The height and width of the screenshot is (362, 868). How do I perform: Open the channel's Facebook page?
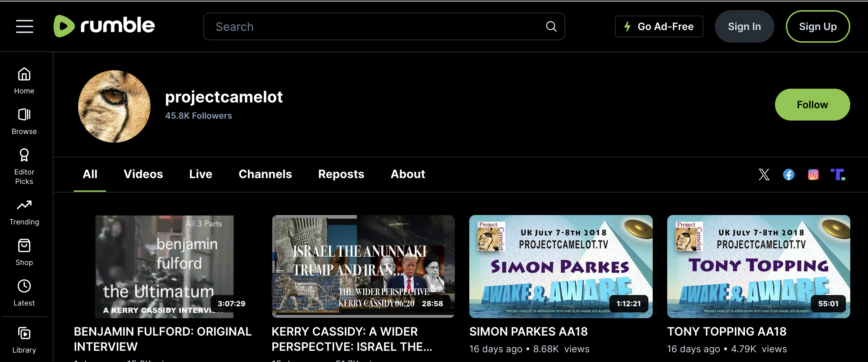tap(789, 174)
